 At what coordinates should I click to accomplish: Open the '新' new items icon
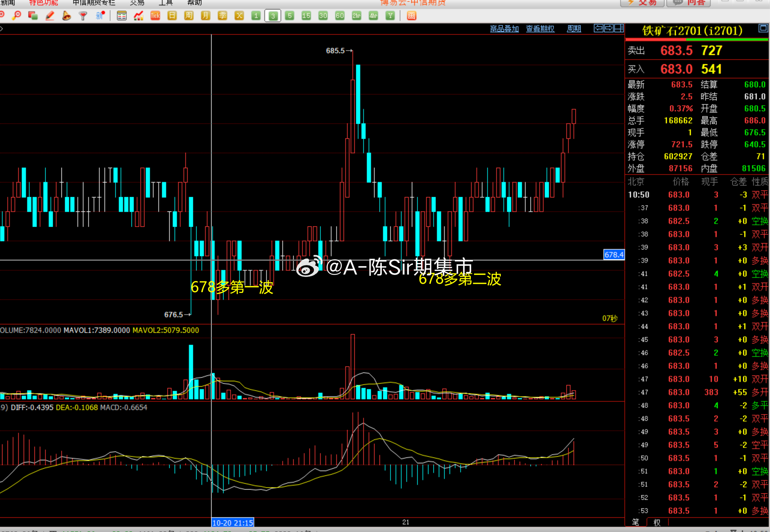point(100,16)
